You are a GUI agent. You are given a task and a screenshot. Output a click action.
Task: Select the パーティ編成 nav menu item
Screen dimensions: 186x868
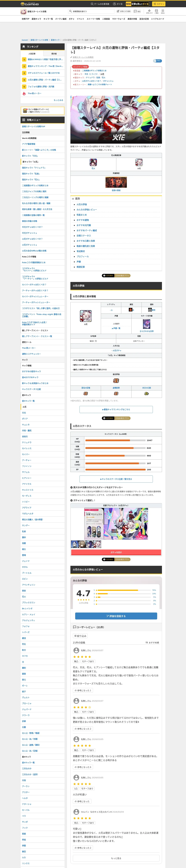(61, 19)
